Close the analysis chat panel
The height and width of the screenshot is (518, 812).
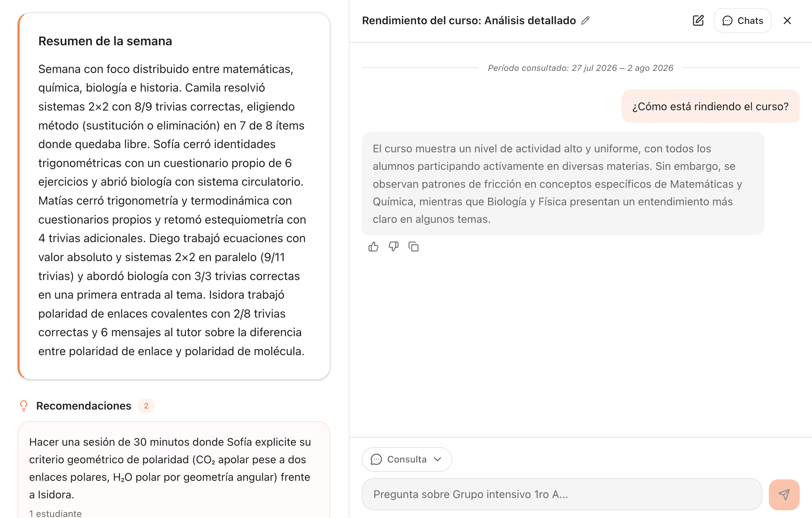787,21
